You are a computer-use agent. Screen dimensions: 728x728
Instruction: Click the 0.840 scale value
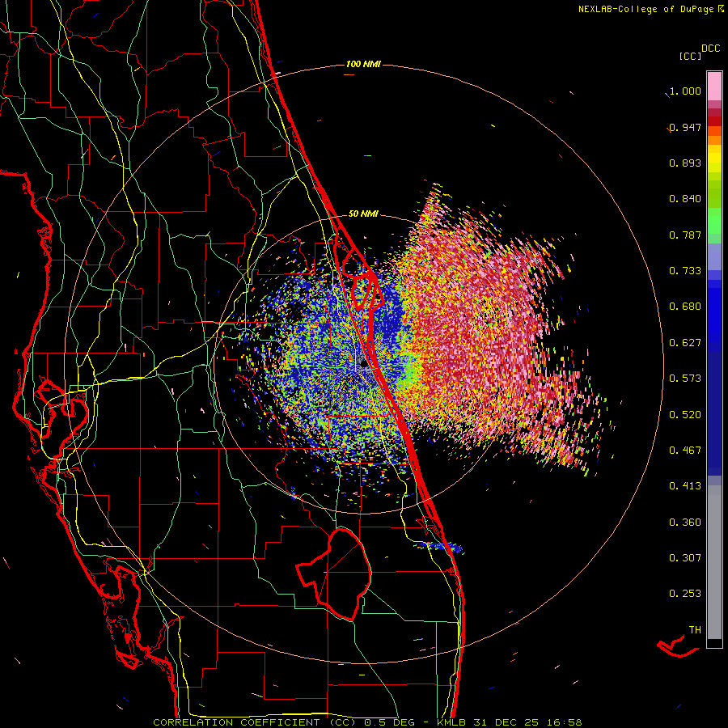click(x=685, y=199)
